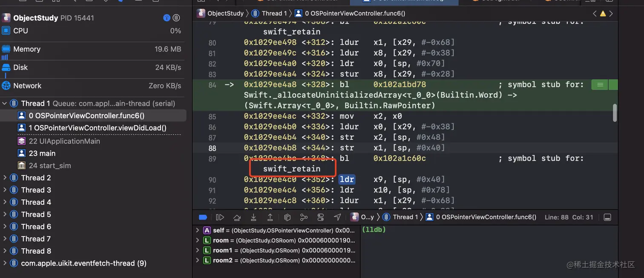Click the green instruction pointer badge on line 84
644x278 pixels.
point(600,85)
